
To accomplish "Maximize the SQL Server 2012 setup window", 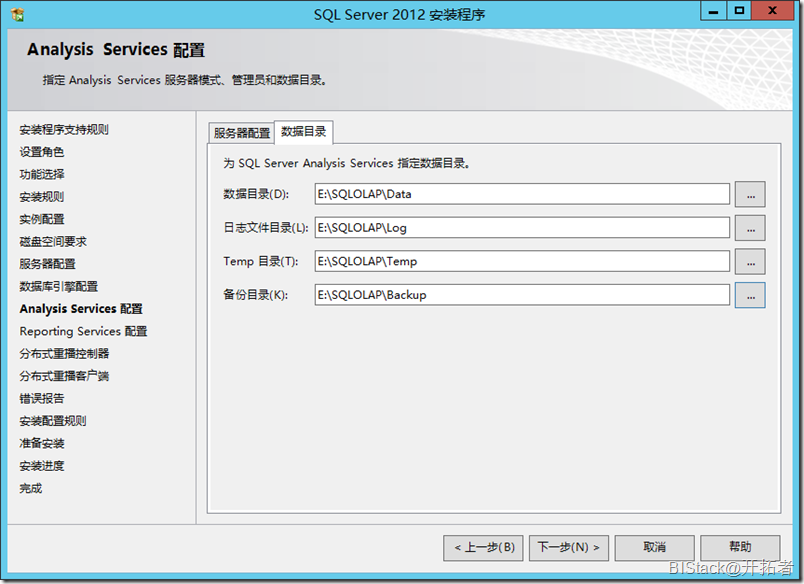I will 739,11.
